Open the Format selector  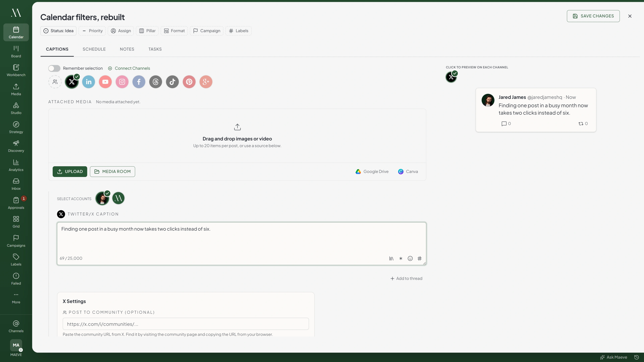click(174, 31)
